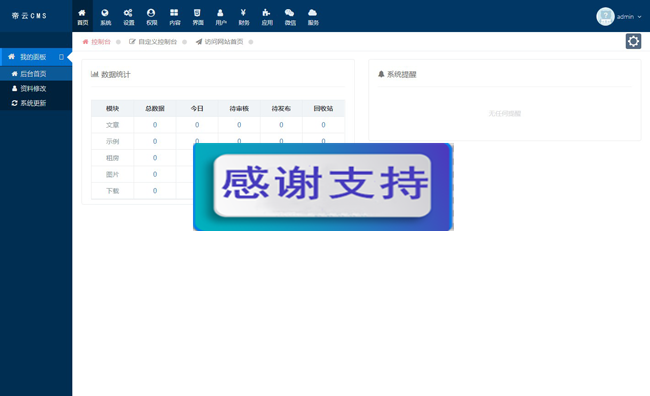Open 文章 row's 今日 count
Image resolution: width=650 pixels, height=396 pixels.
click(197, 125)
